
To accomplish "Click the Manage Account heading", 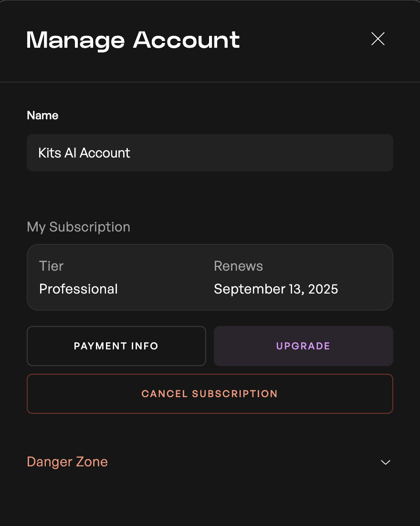I will [x=133, y=40].
